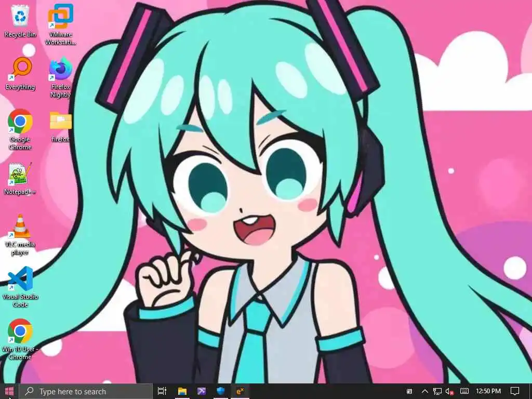Open network status tray icon
This screenshot has width=532, height=399.
pyautogui.click(x=437, y=391)
